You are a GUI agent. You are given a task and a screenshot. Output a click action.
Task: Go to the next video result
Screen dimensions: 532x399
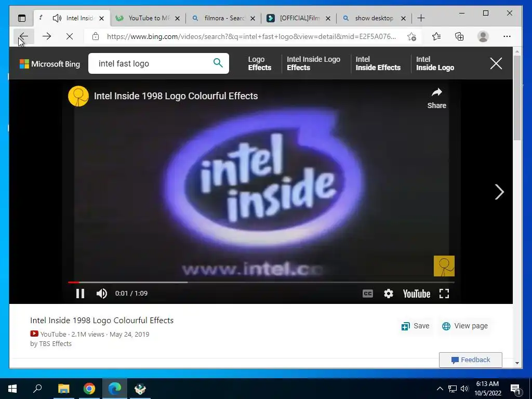[499, 192]
